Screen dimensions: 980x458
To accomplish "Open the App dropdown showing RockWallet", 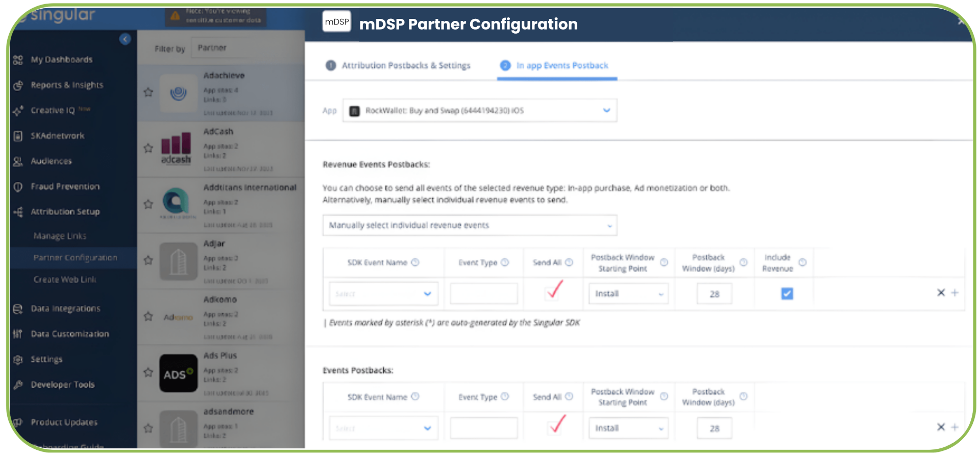I will [x=480, y=110].
